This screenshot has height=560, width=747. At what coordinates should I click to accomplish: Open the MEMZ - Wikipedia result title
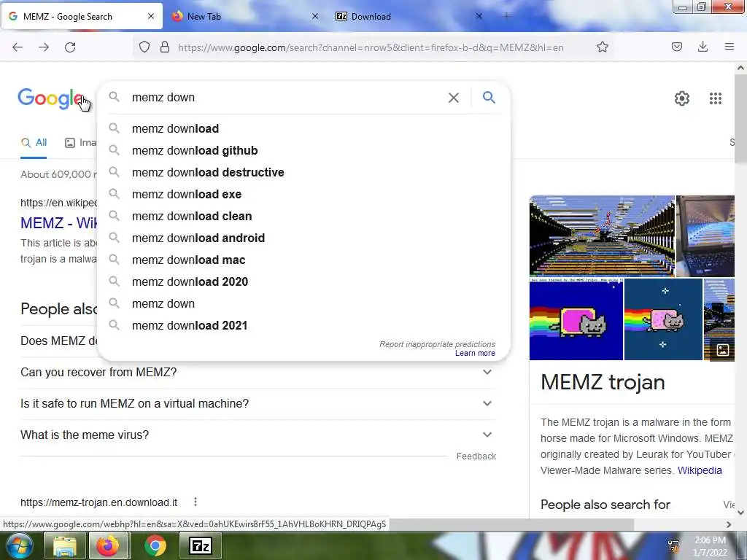tap(58, 223)
